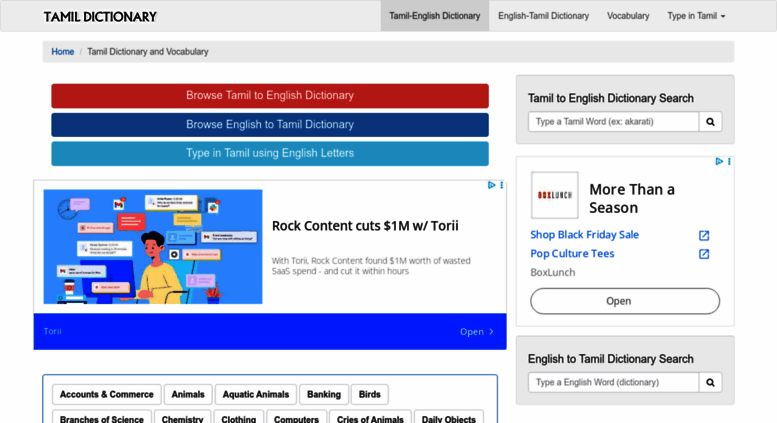Click the English to Tamil search magnifier icon
Viewport: 777px width, 423px height.
[x=710, y=382]
